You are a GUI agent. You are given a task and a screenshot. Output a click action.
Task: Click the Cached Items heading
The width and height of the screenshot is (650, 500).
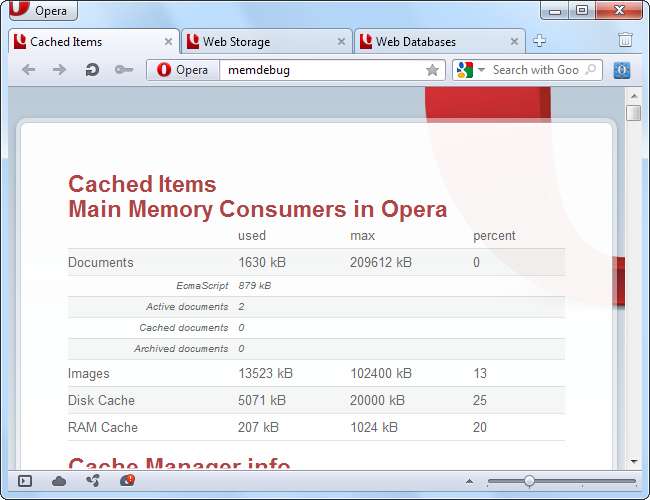(x=142, y=184)
